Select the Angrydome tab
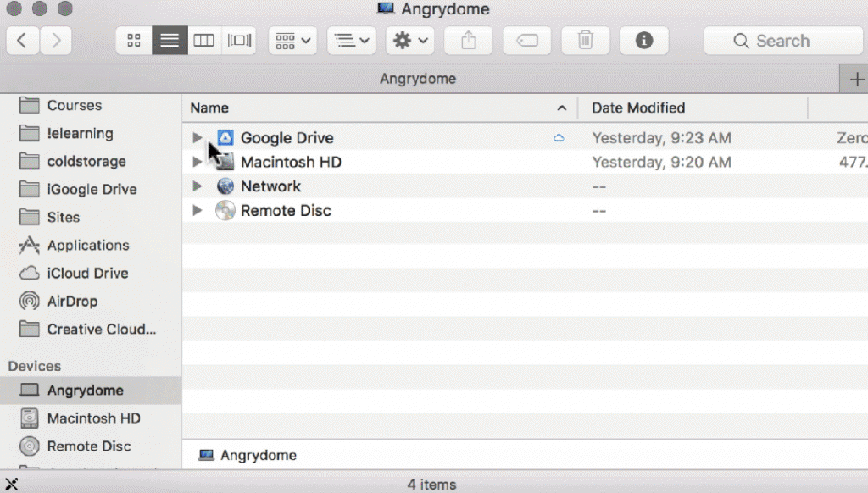The height and width of the screenshot is (493, 868). pyautogui.click(x=417, y=79)
